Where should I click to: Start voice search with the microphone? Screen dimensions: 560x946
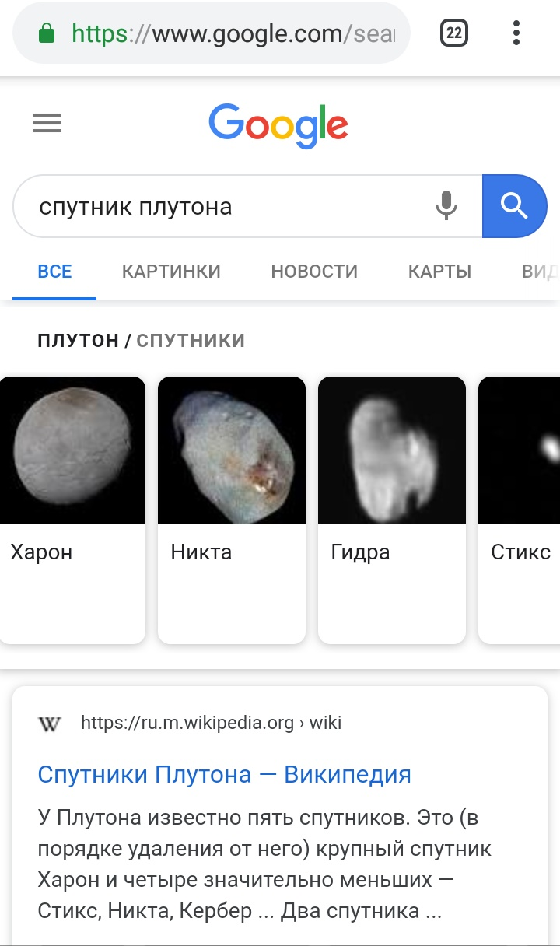tap(446, 206)
